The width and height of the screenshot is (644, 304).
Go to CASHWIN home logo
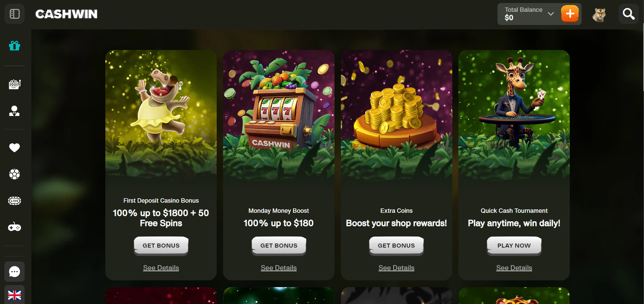(66, 14)
